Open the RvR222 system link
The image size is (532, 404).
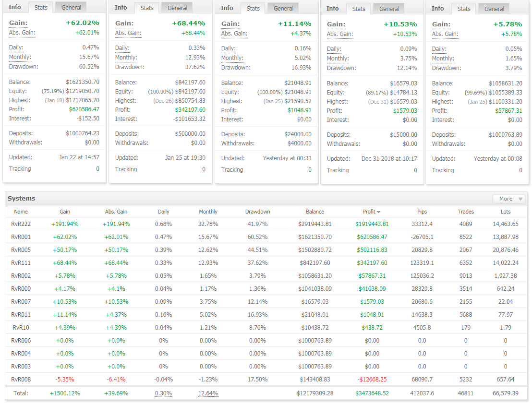[x=21, y=224]
